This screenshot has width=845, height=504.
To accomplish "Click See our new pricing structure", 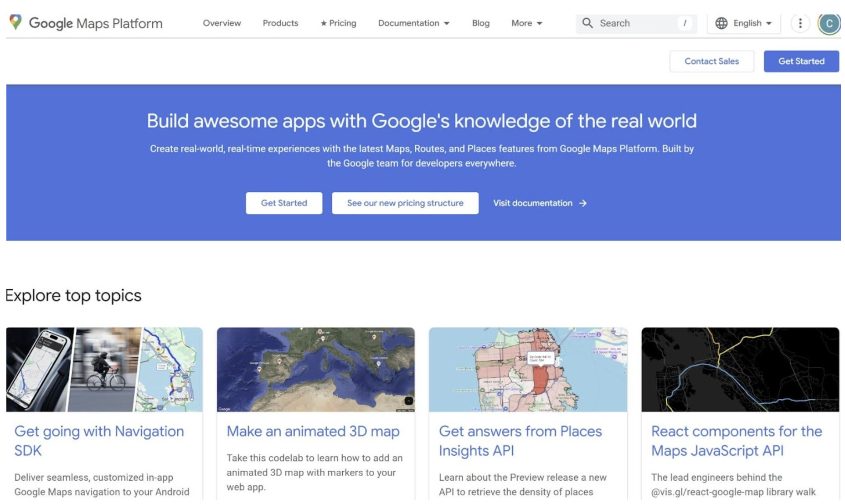I will [x=405, y=203].
